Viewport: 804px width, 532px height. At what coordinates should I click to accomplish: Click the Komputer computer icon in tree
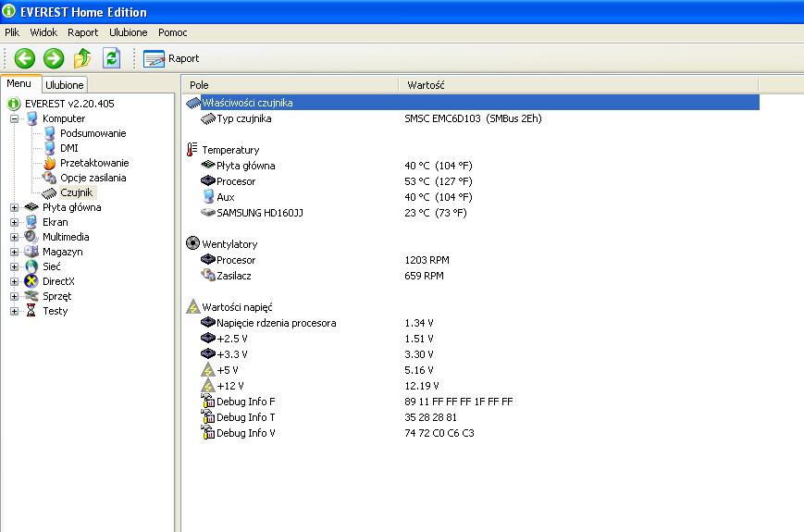[x=31, y=118]
